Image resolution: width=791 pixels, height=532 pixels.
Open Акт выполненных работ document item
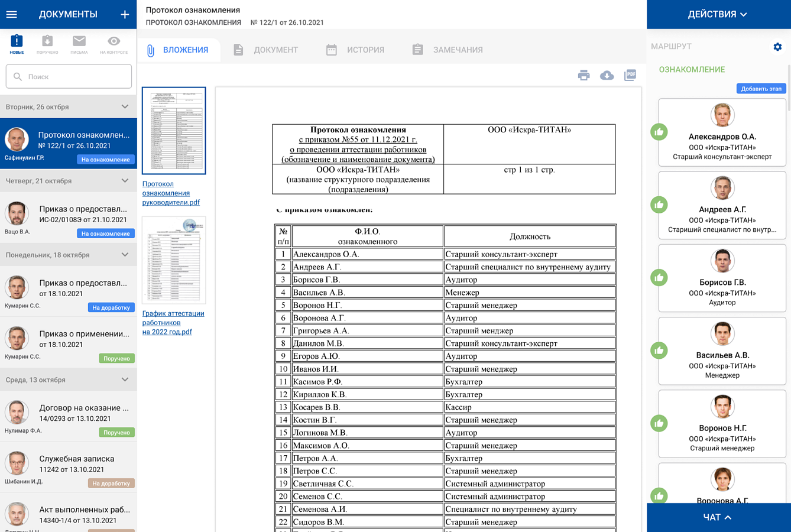click(x=69, y=513)
